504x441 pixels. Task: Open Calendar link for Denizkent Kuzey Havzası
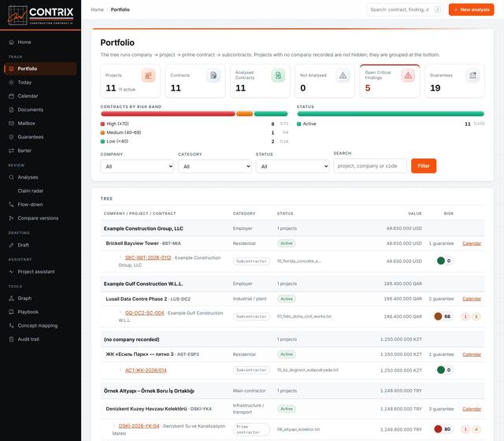point(472,409)
